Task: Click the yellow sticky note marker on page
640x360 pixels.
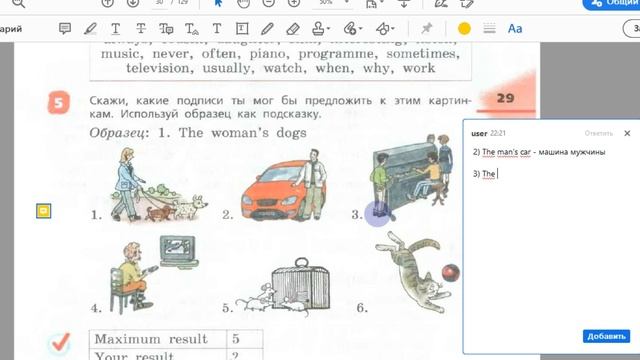Action: (44, 211)
